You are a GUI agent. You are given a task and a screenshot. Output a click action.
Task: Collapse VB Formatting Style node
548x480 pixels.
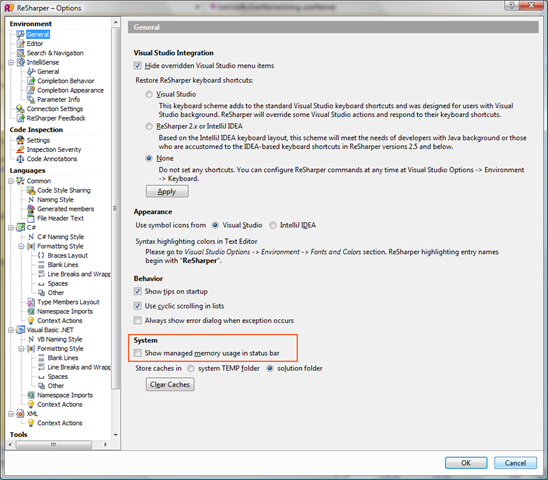(21, 349)
